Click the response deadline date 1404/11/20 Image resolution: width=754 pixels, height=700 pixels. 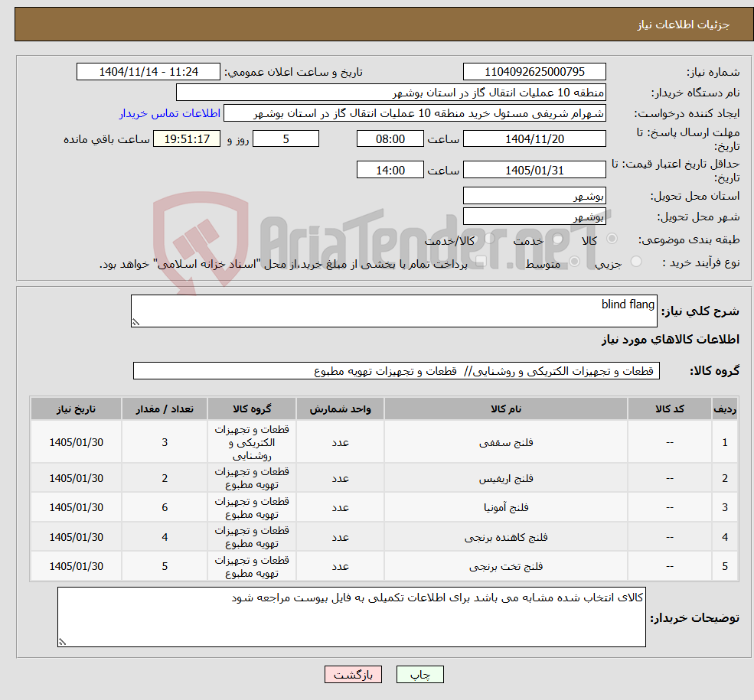tap(534, 138)
